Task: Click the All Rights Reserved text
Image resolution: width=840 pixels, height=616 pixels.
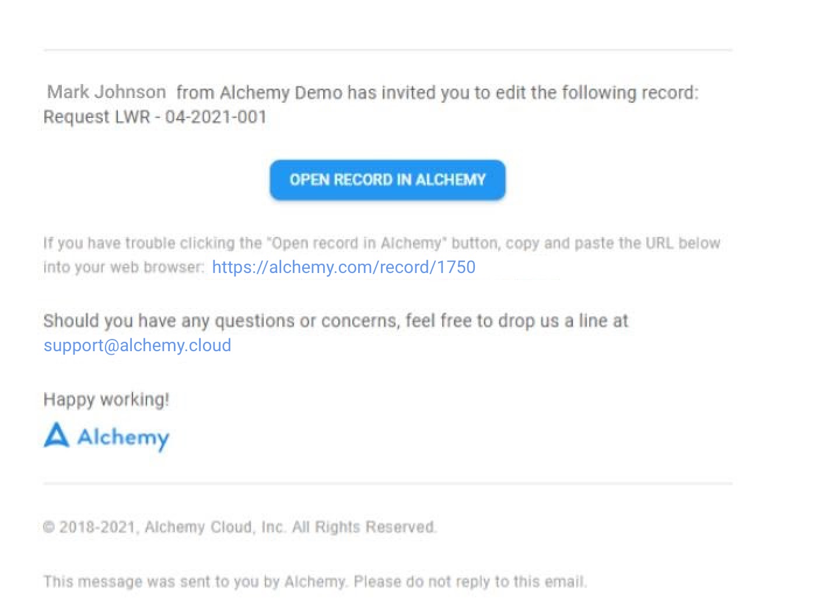Action: [363, 527]
